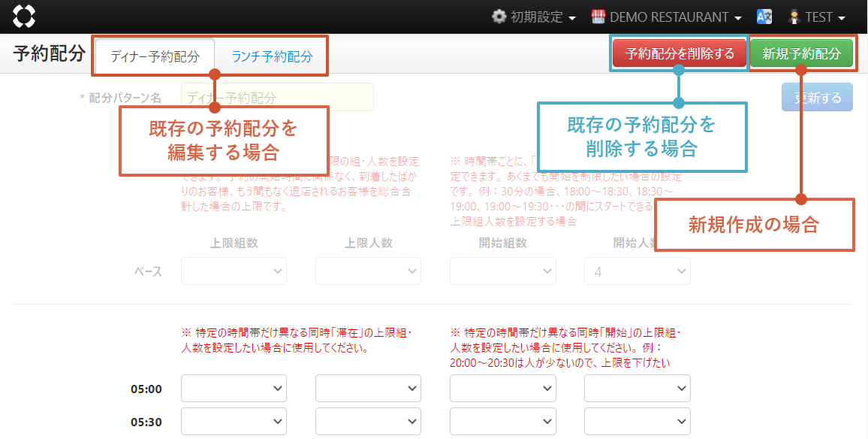Switch to the ディナー予約配分 tab
The image size is (868, 439).
155,56
